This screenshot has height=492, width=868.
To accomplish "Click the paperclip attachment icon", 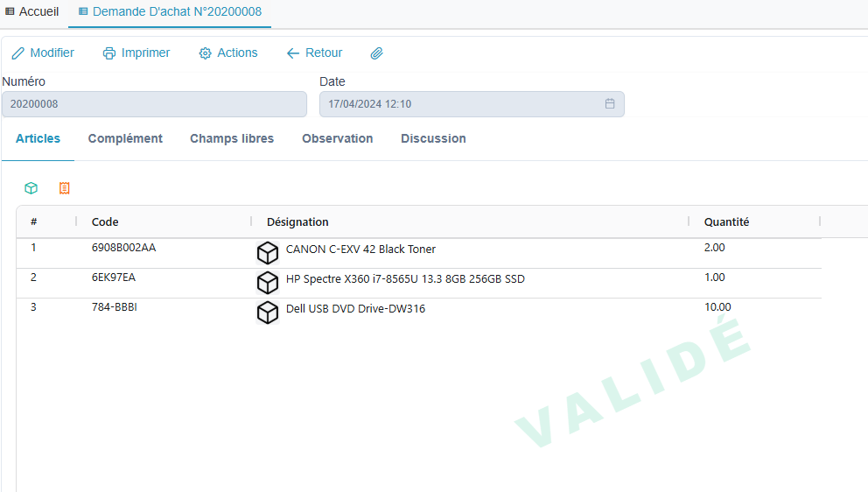I will click(x=377, y=53).
